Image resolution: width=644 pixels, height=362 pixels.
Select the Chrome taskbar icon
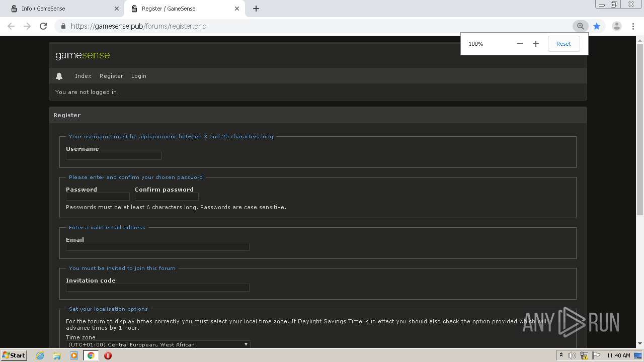click(91, 355)
